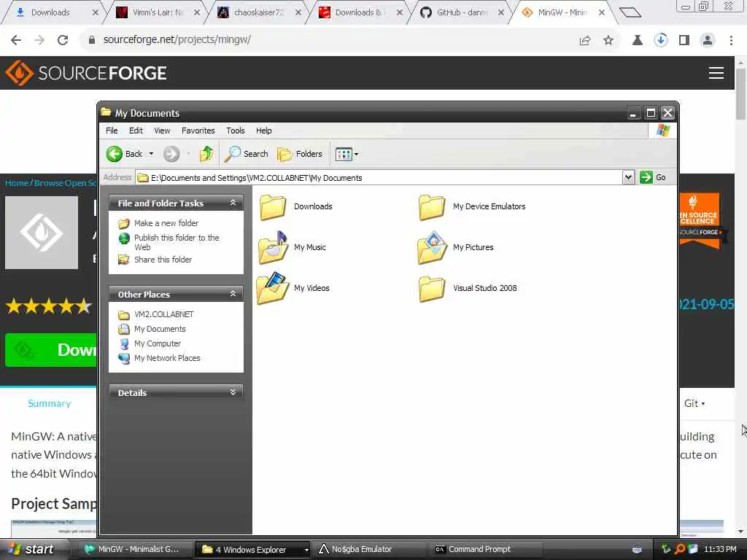Open the View menu

[x=162, y=131]
